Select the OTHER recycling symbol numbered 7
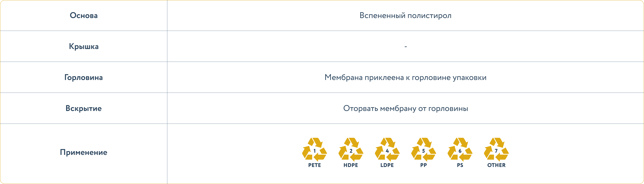The height and width of the screenshot is (184, 644). click(496, 149)
